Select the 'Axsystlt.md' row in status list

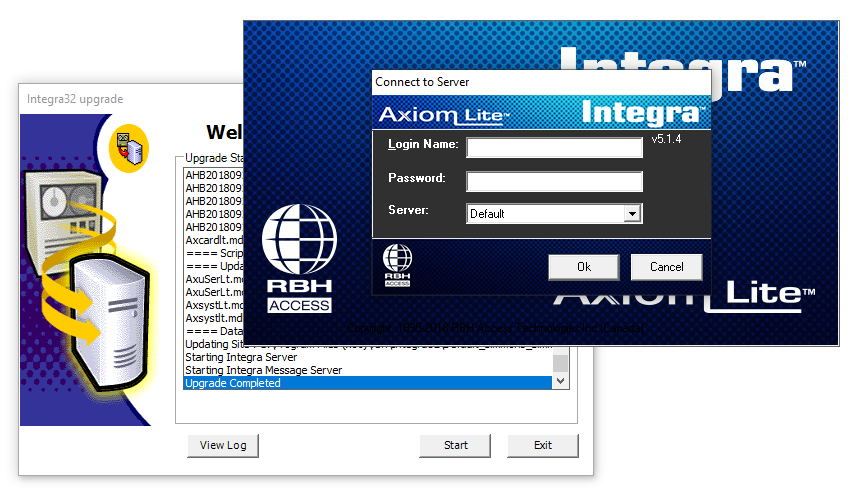[214, 319]
